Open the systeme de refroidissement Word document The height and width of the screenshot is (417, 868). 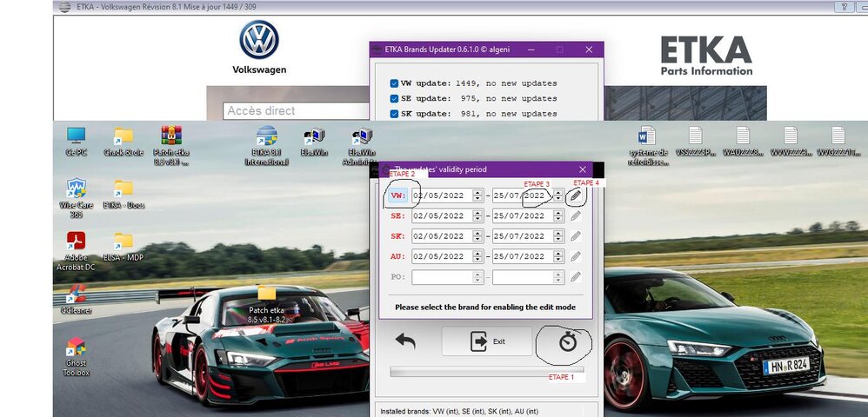pos(647,146)
